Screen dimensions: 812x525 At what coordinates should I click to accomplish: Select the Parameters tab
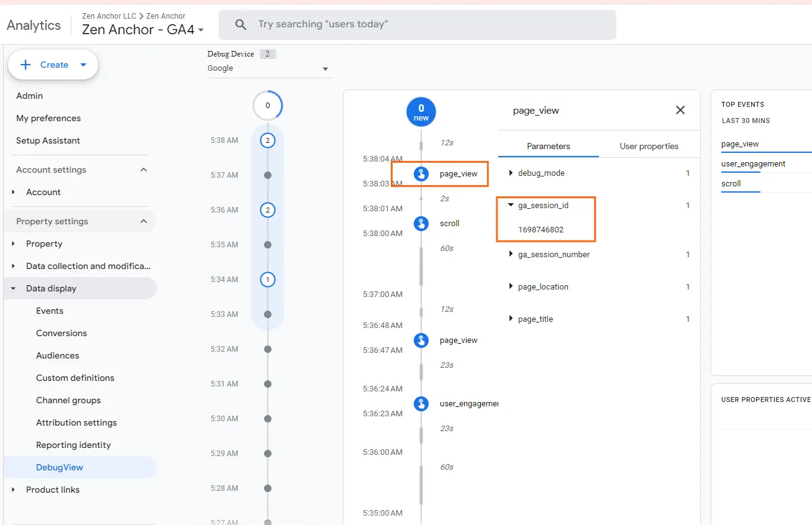549,146
